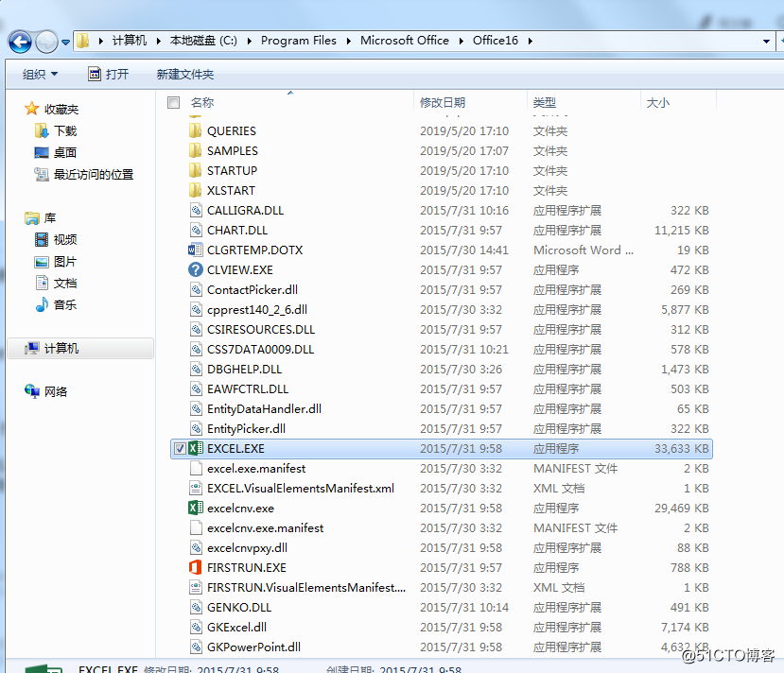784x673 pixels.
Task: Navigate to 本地磁盘 (C:) breadcrumb
Action: coord(203,41)
